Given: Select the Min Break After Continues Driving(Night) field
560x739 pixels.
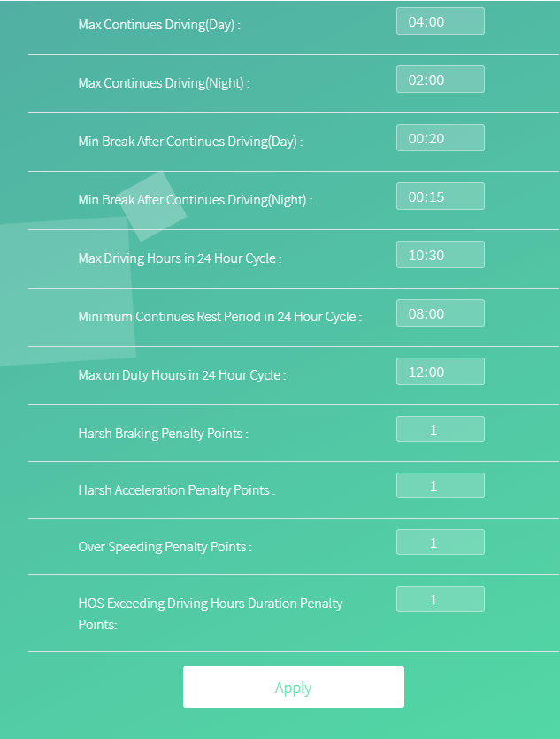Looking at the screenshot, I should (440, 196).
